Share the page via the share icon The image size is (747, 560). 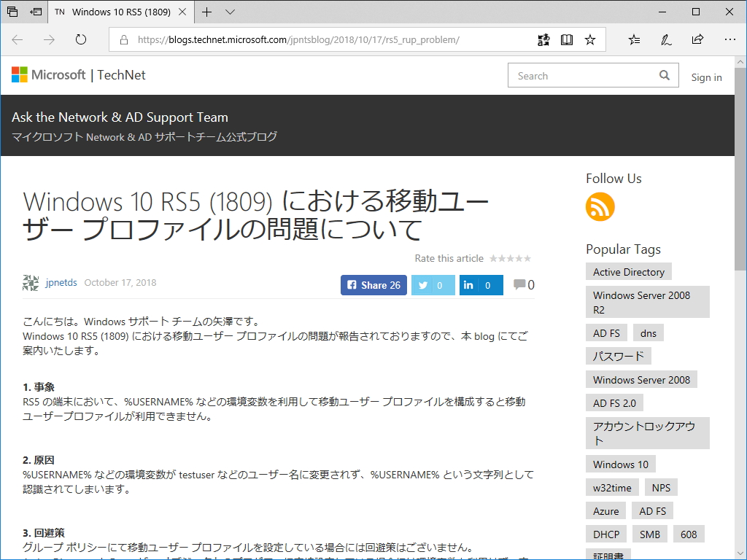[x=697, y=39]
